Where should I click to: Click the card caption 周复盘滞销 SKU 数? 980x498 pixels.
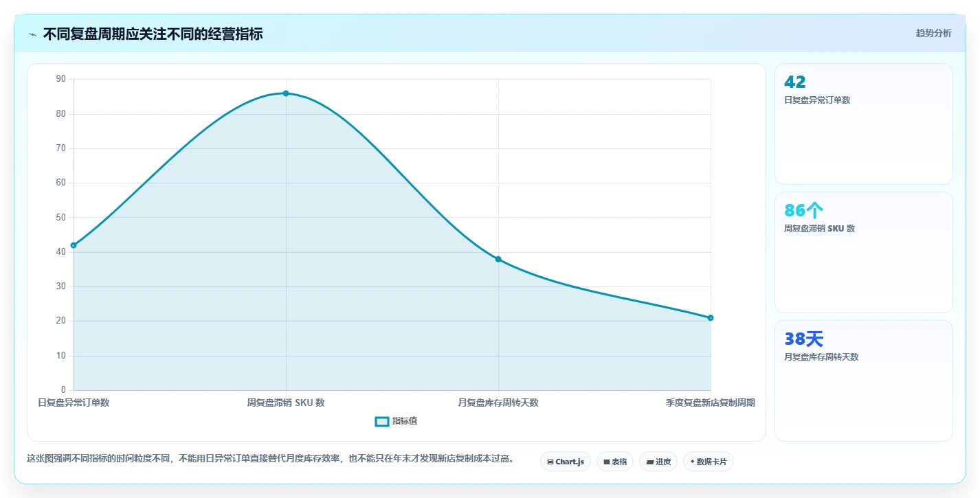pos(820,229)
